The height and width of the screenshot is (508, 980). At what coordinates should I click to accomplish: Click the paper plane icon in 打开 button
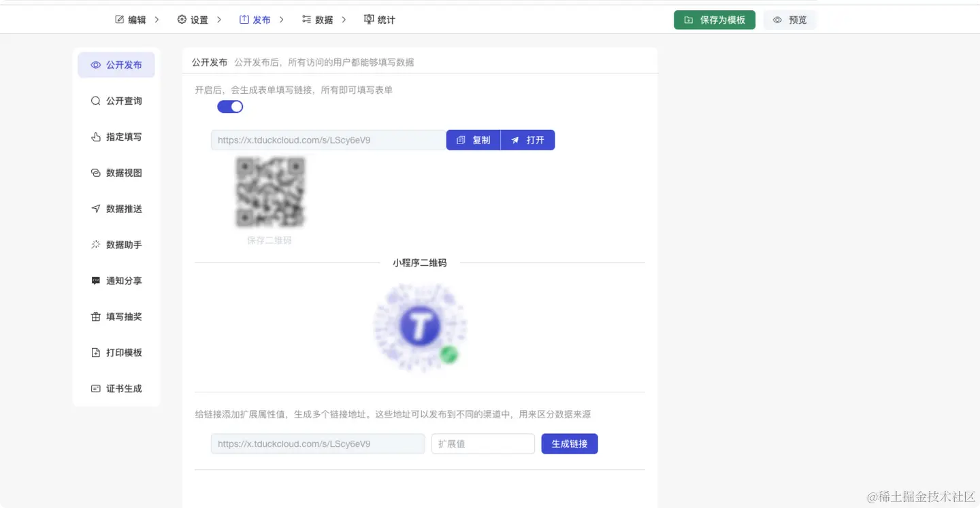[x=515, y=140]
